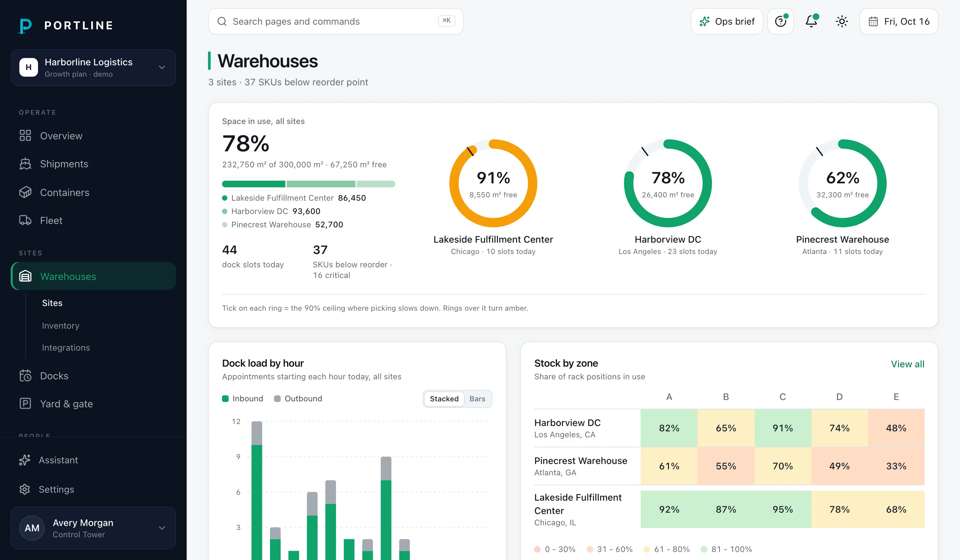The width and height of the screenshot is (960, 560).
Task: Click the Harborview DC 78% ring
Action: click(x=668, y=183)
